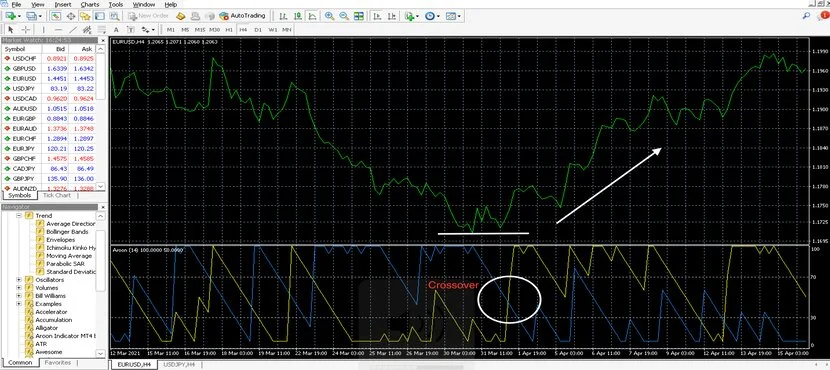830x370 pixels.
Task: Open the Periods clock dropdown
Action: pyautogui.click(x=431, y=16)
